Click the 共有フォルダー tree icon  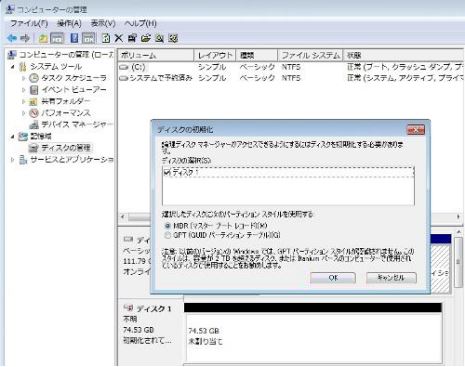click(x=33, y=102)
